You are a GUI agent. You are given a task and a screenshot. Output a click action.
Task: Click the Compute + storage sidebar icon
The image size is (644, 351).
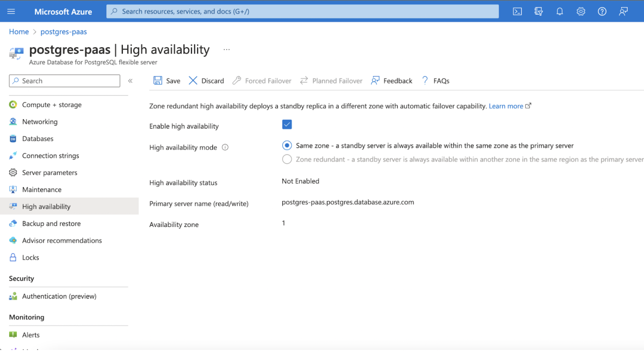(13, 105)
